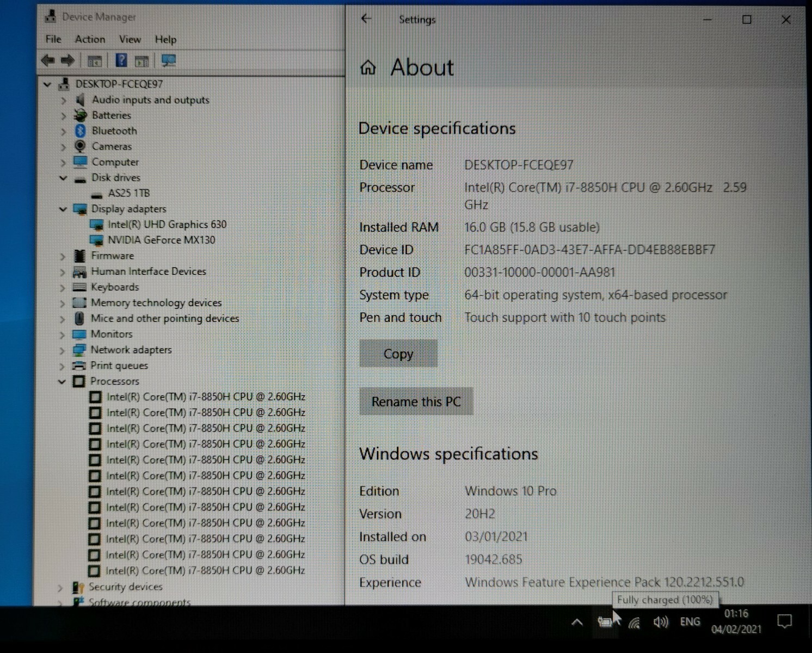This screenshot has width=812, height=653.
Task: Select the Batteries category icon
Action: 81,115
